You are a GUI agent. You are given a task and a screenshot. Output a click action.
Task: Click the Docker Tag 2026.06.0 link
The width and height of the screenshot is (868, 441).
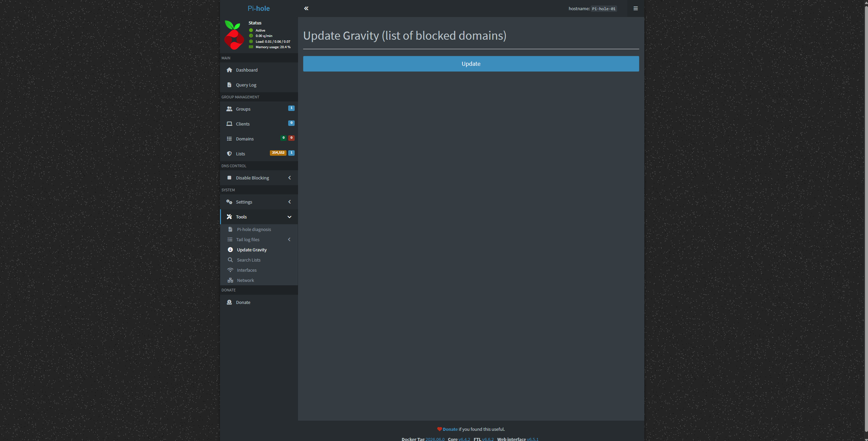coord(435,439)
